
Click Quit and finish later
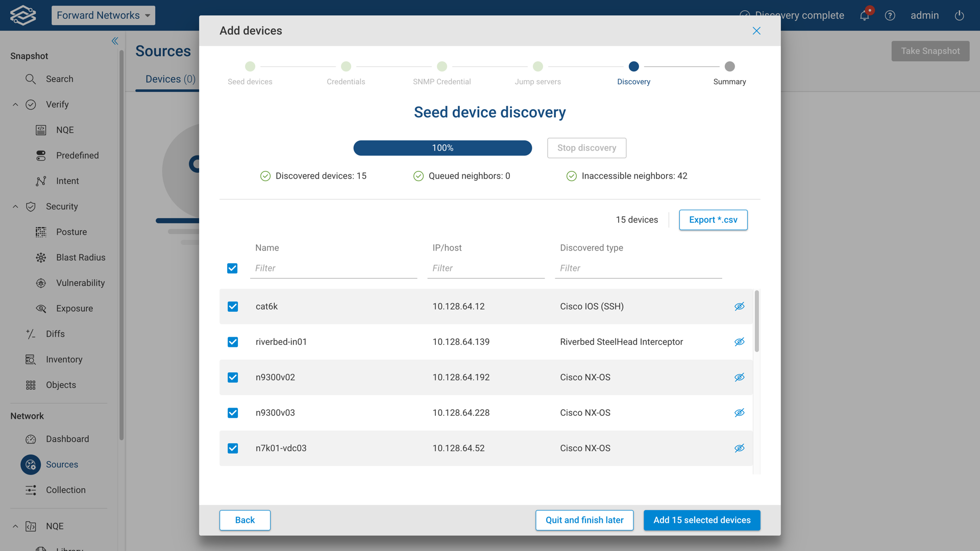584,520
